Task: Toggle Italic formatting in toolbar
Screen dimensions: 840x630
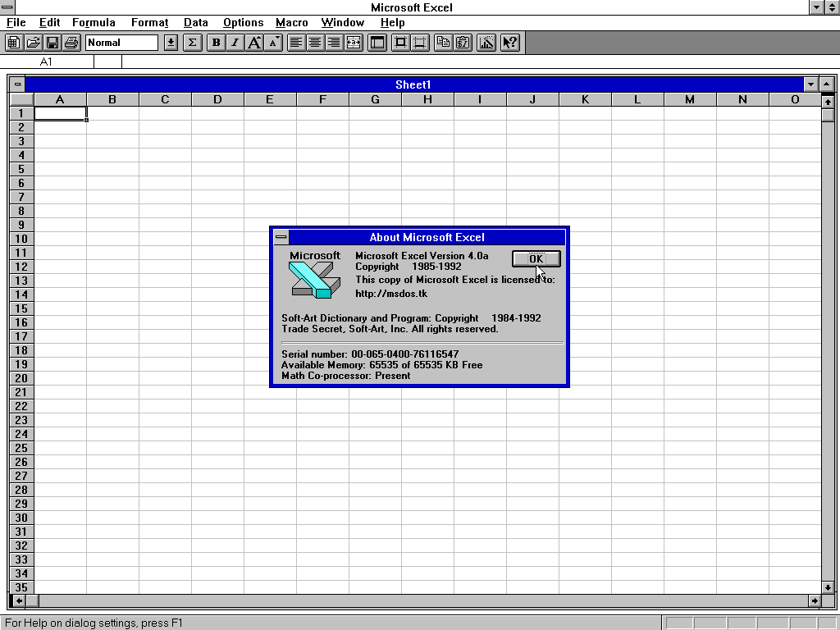Action: tap(235, 43)
